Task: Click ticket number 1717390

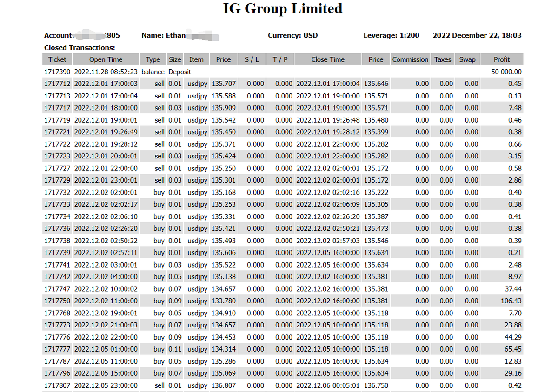Action: pyautogui.click(x=57, y=72)
